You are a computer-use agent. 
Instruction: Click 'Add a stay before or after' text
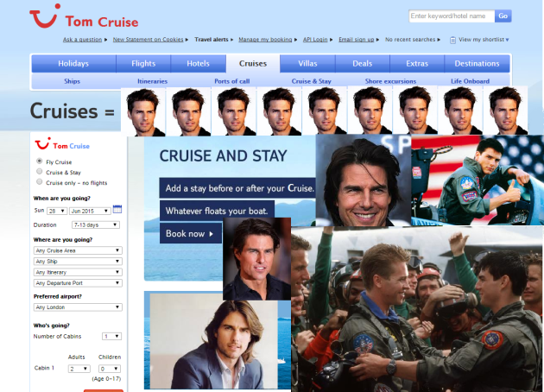pos(240,188)
